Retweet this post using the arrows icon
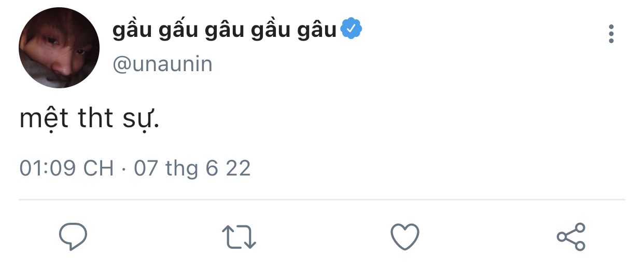This screenshot has width=644, height=270. click(x=239, y=237)
